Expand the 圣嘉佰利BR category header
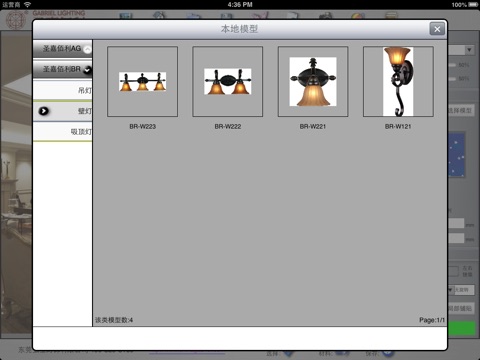This screenshot has width=480, height=360. pos(63,69)
